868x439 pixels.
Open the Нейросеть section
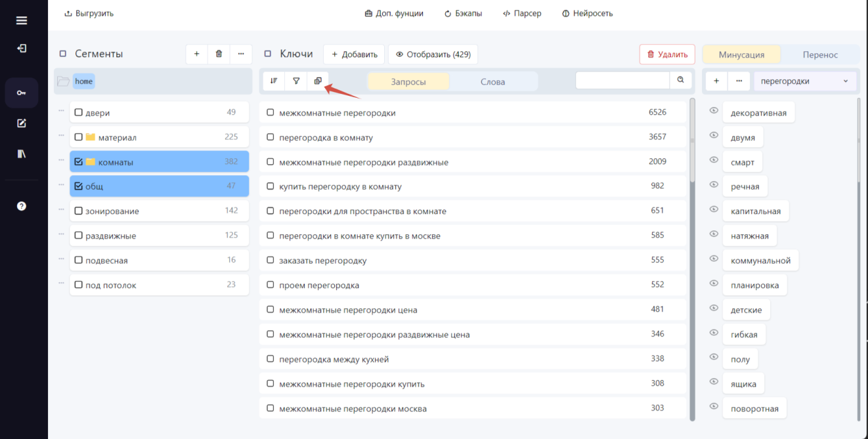(x=588, y=13)
